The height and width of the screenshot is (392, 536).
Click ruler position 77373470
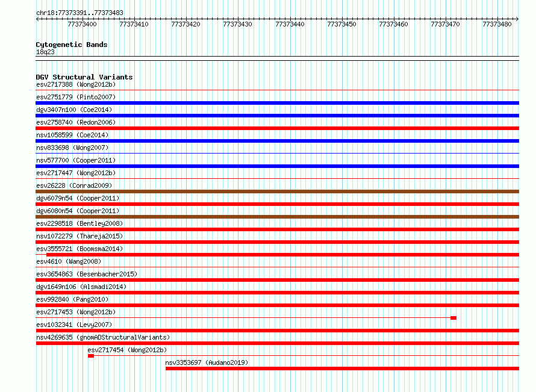446,24
